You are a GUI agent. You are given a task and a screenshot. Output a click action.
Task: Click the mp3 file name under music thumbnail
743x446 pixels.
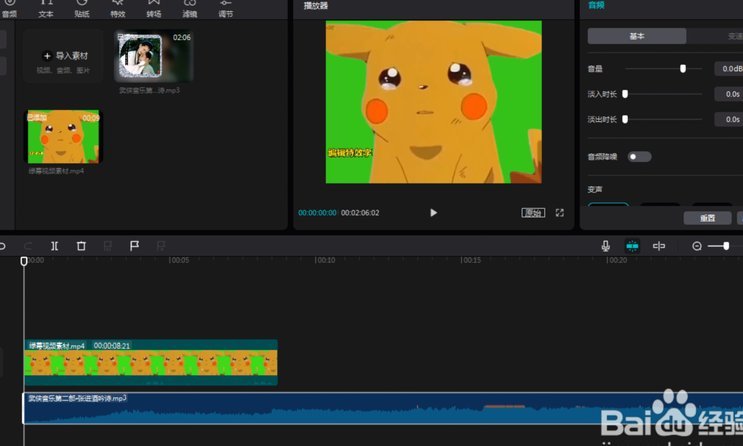[x=149, y=90]
